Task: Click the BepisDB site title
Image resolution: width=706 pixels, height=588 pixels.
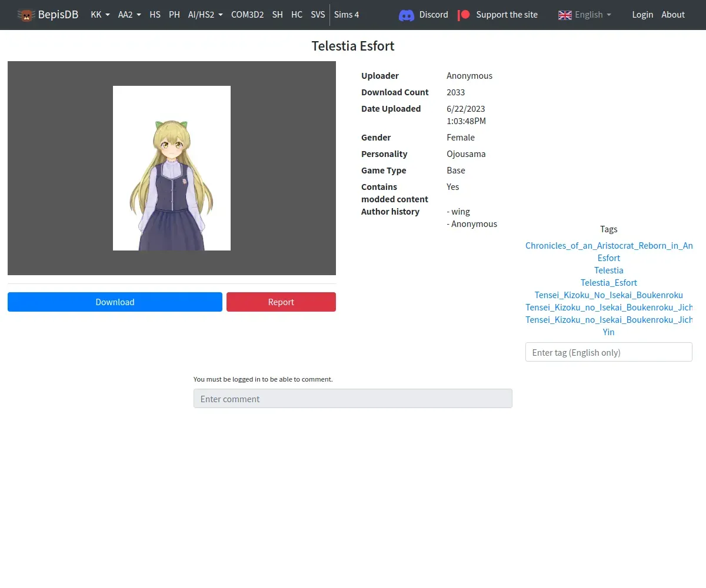Action: (58, 15)
